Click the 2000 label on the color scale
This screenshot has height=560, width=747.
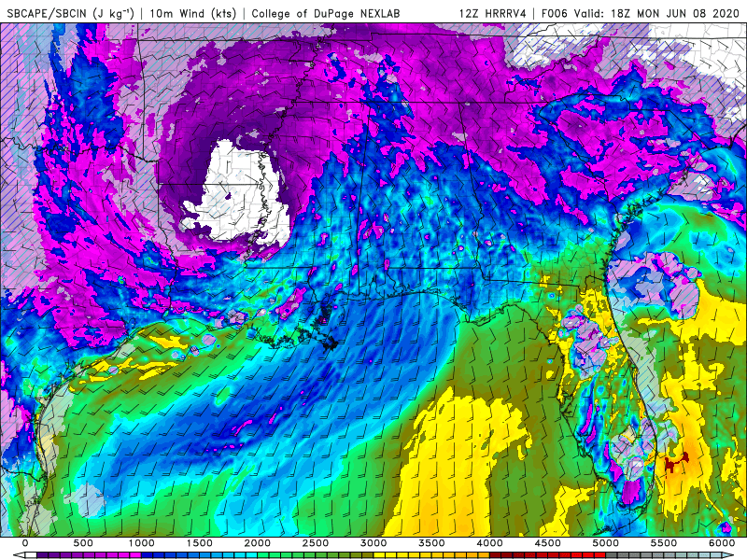pos(258,543)
